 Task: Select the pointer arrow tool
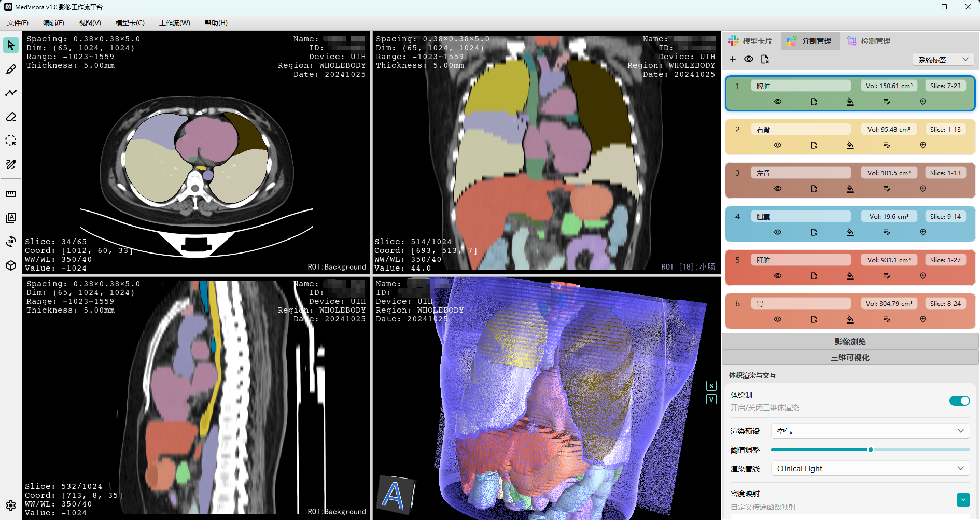tap(11, 45)
